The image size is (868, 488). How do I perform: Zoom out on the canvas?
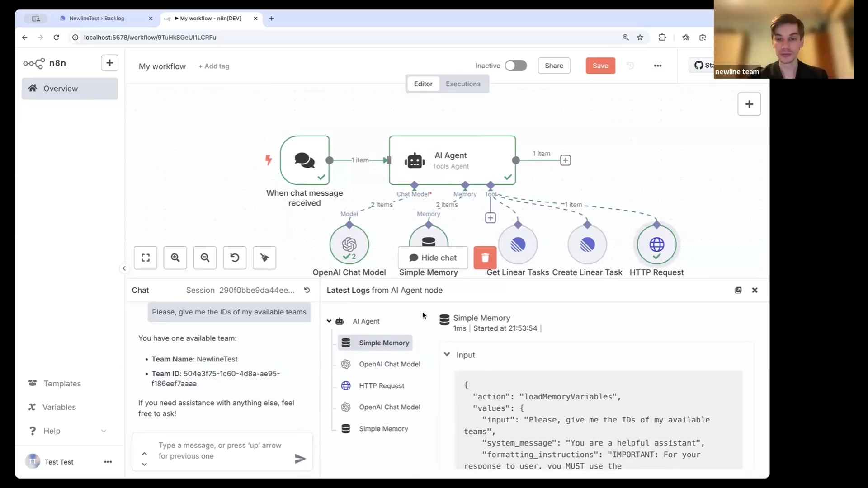tap(205, 258)
